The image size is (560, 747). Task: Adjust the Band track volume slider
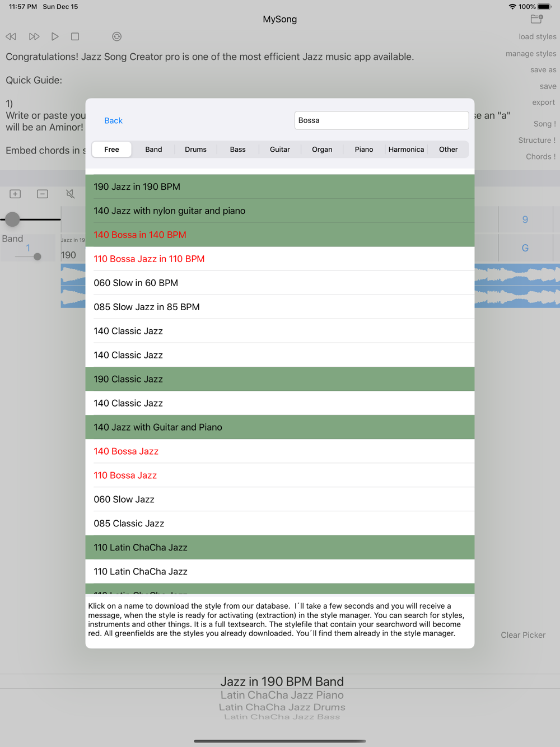[x=37, y=256]
